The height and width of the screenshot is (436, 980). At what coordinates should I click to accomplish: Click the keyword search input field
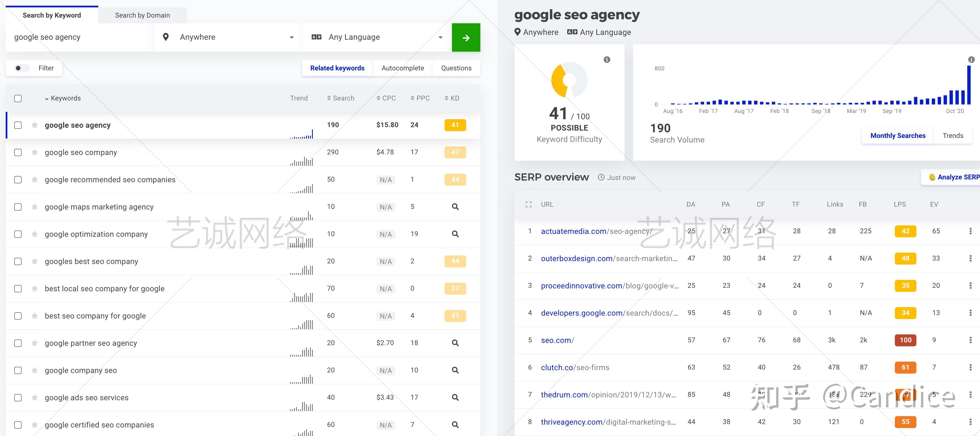pyautogui.click(x=80, y=37)
